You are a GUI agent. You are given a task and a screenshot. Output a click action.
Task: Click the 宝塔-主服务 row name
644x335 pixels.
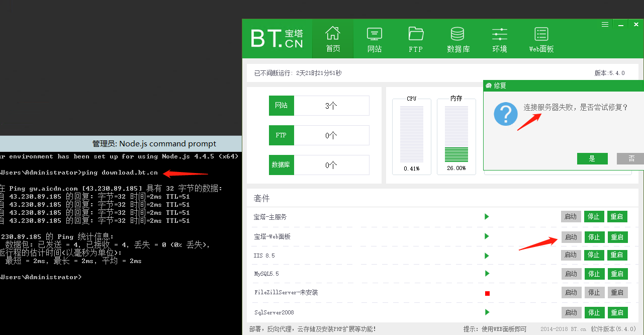[270, 217]
